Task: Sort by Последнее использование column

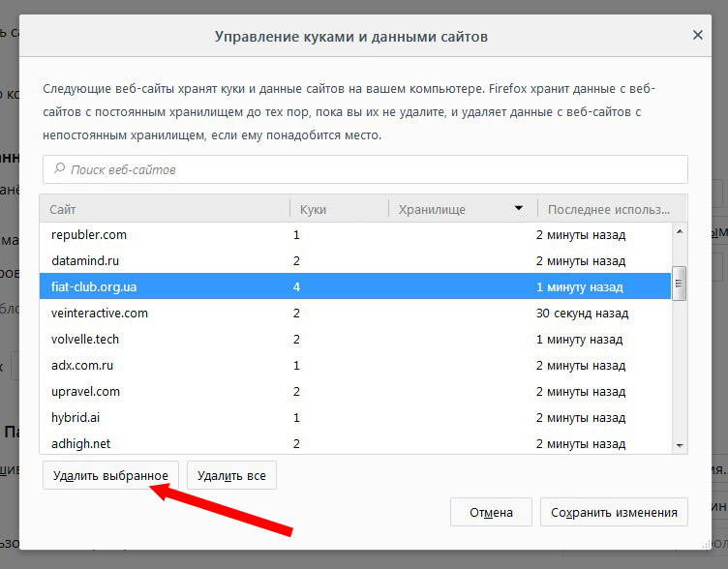Action: coord(608,209)
